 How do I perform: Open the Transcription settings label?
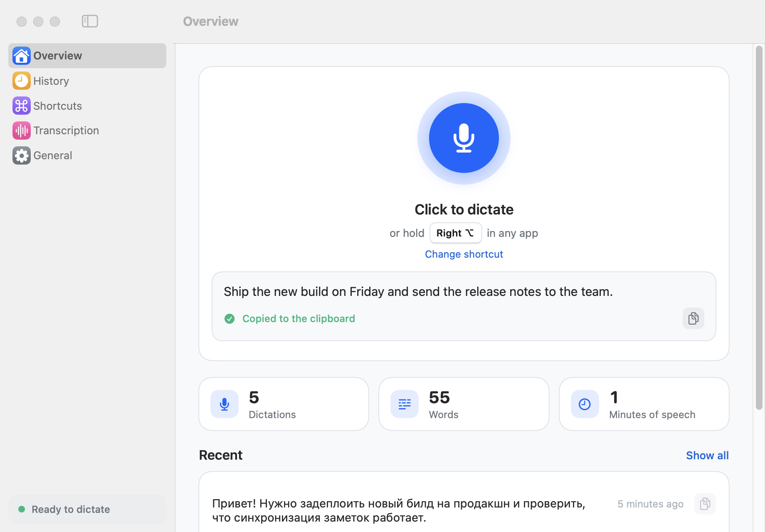click(x=66, y=131)
